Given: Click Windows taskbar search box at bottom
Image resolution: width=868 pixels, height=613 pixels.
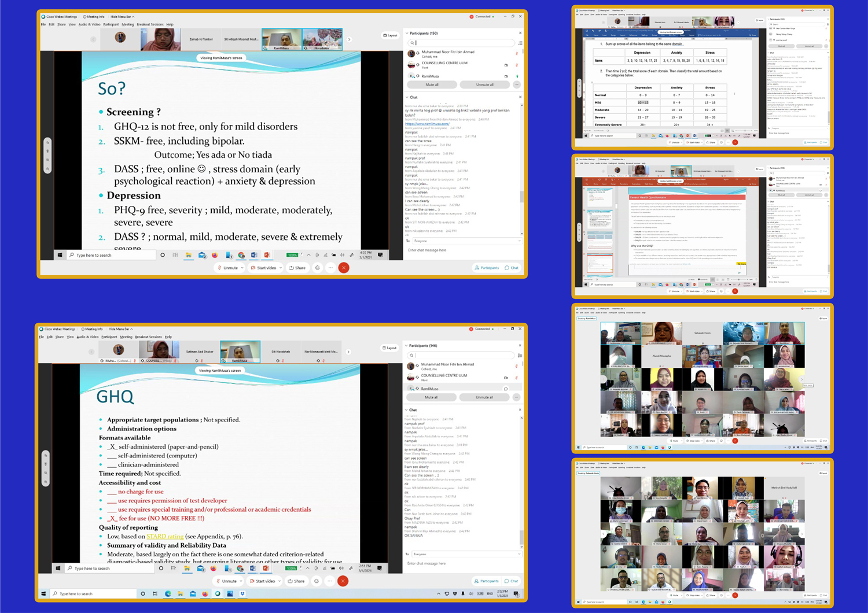Looking at the screenshot, I should point(93,593).
